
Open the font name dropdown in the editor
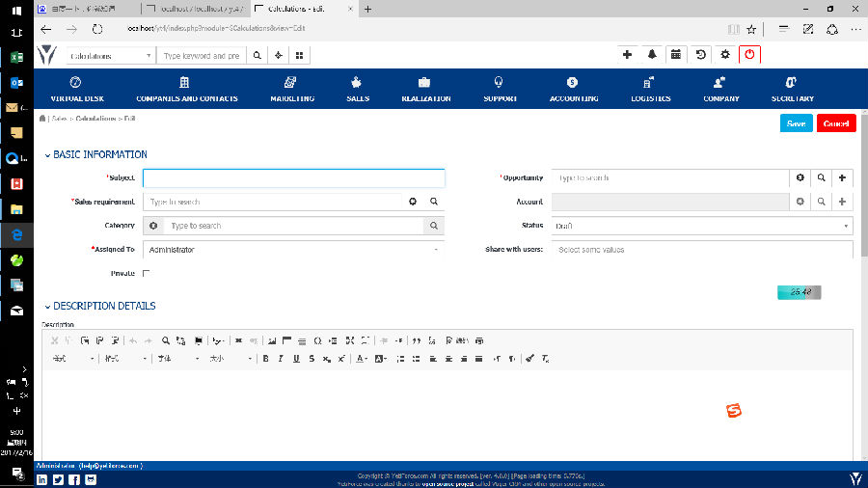coord(177,359)
